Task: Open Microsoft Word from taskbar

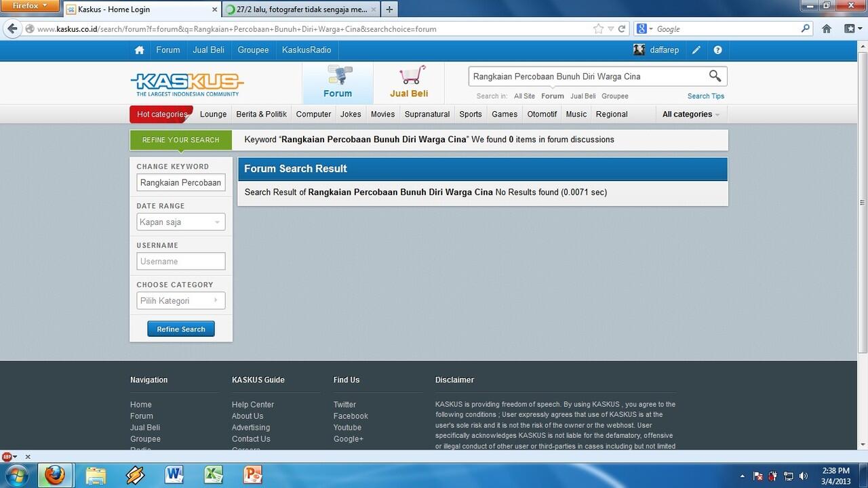Action: tap(174, 476)
